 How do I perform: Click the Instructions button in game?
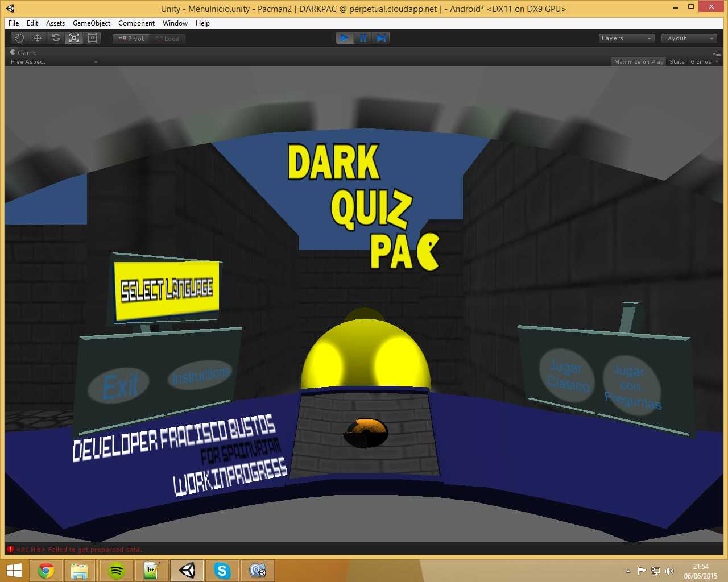(200, 375)
